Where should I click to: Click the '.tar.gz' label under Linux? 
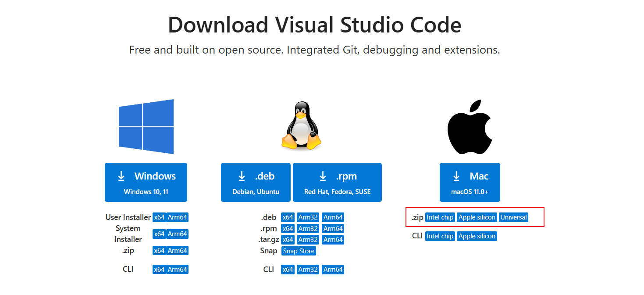pyautogui.click(x=269, y=240)
